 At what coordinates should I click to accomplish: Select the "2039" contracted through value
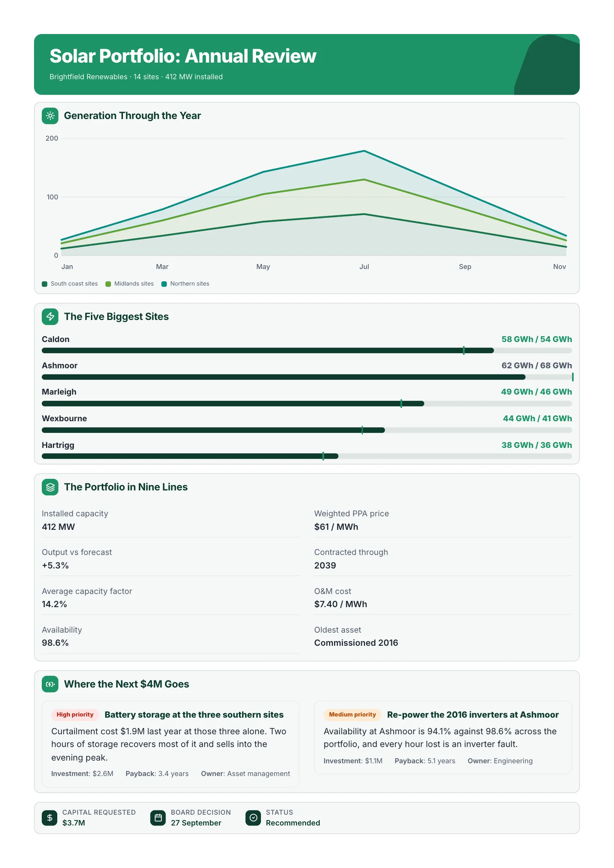(x=325, y=565)
